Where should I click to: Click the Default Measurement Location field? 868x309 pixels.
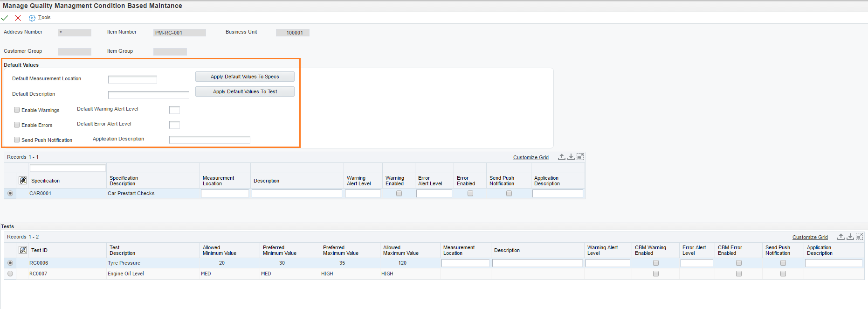click(132, 79)
